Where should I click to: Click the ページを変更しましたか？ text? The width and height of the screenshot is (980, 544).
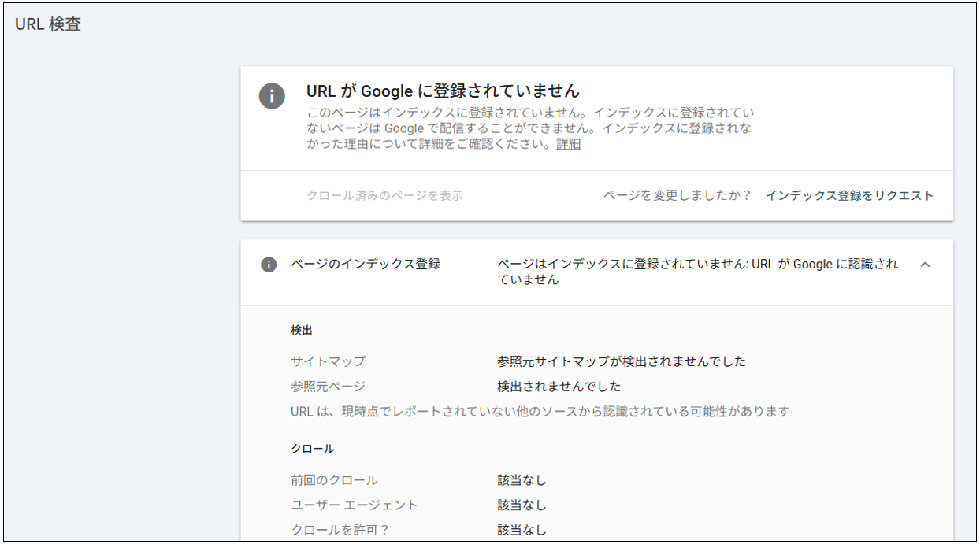[x=677, y=195]
